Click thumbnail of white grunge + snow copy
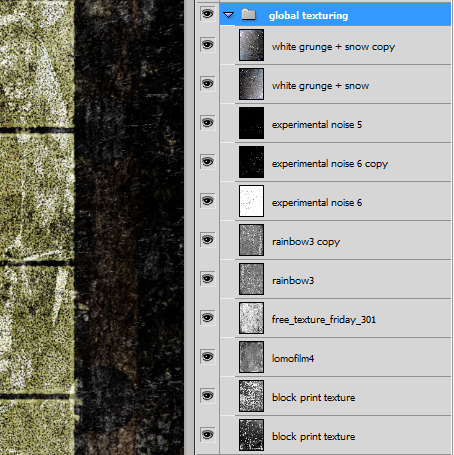The height and width of the screenshot is (455, 454). 251,45
